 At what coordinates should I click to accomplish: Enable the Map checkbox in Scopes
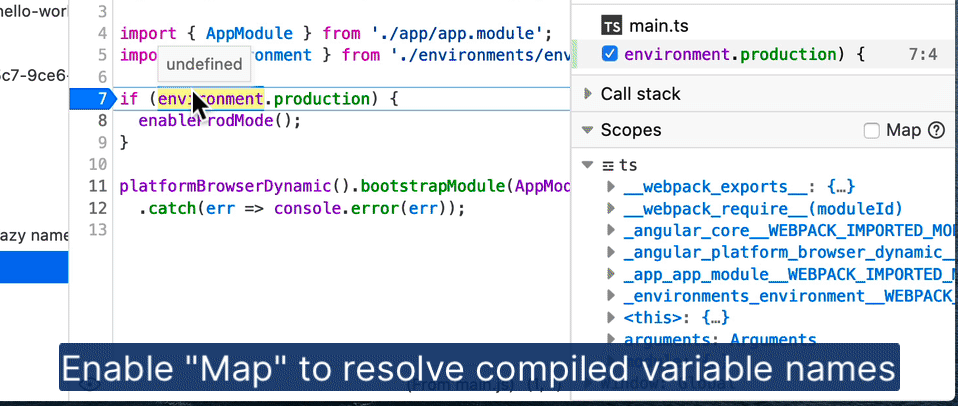872,130
